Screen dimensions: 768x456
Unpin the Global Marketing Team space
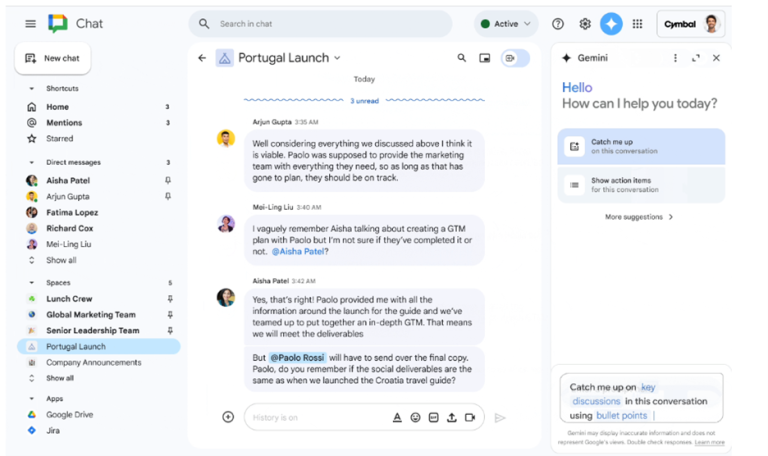click(170, 314)
